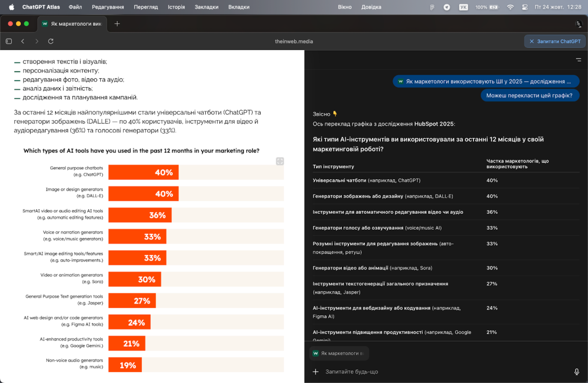Switch the УК keyboard input language
Image resolution: width=588 pixels, height=383 pixels.
(x=463, y=7)
